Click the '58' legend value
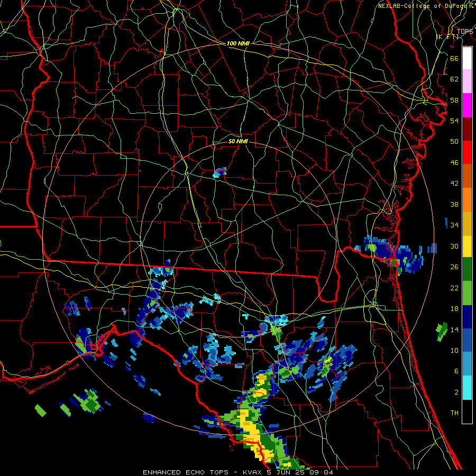476x476 pixels. pos(454,100)
